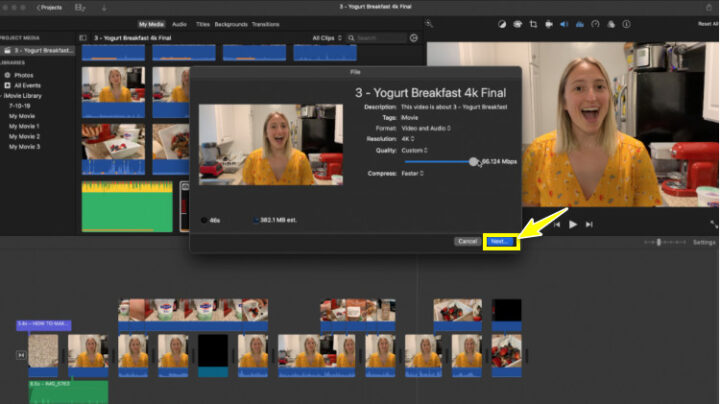Open the color balance tool

502,24
